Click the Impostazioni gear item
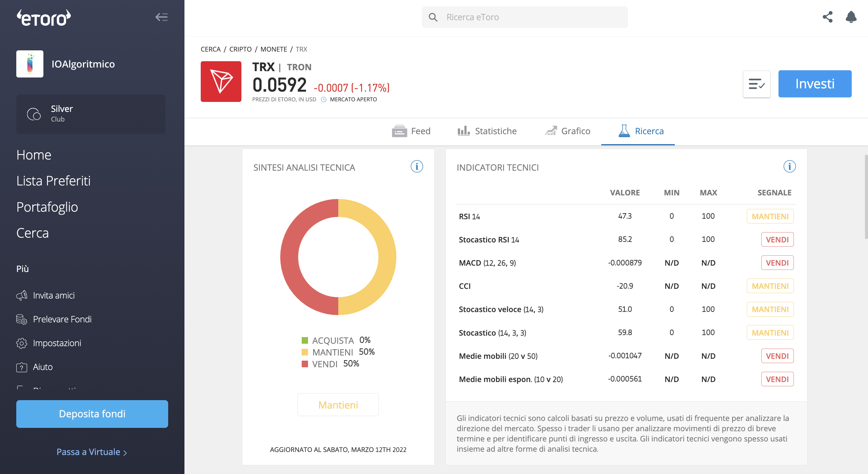The image size is (868, 474). (49, 343)
